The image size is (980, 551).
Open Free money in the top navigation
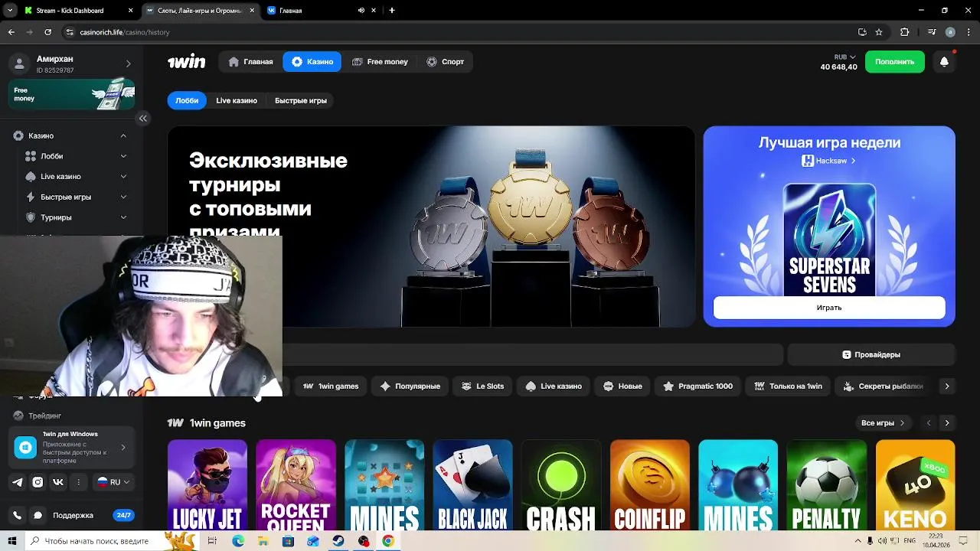tap(380, 62)
